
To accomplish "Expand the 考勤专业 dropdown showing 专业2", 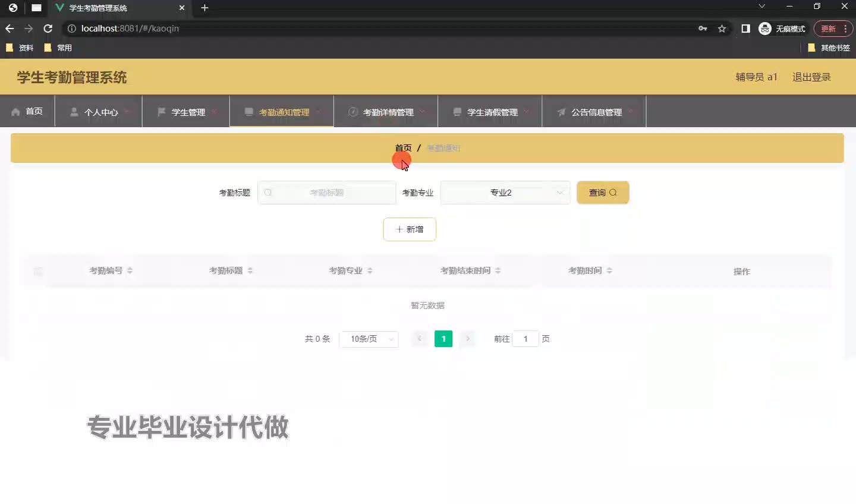I will 505,193.
